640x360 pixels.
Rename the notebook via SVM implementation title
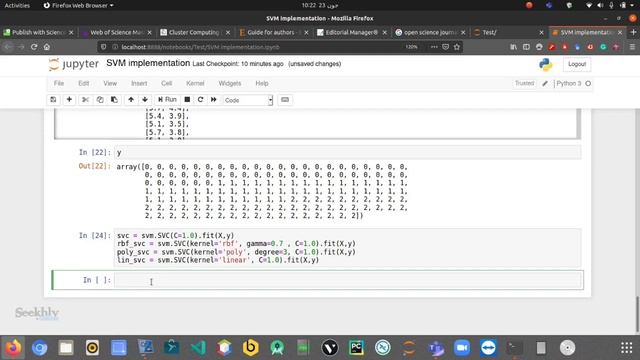[x=148, y=63]
